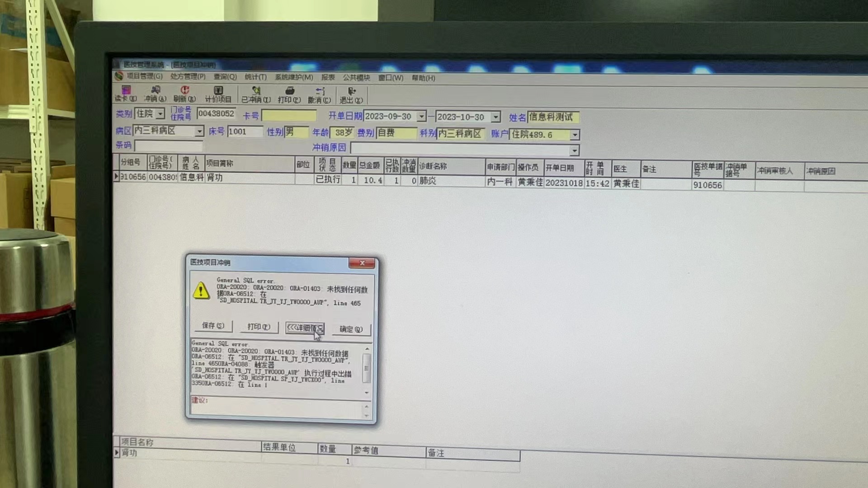Click the 冲销 toolbar icon
Viewport: 868px width, 488px height.
[x=155, y=94]
